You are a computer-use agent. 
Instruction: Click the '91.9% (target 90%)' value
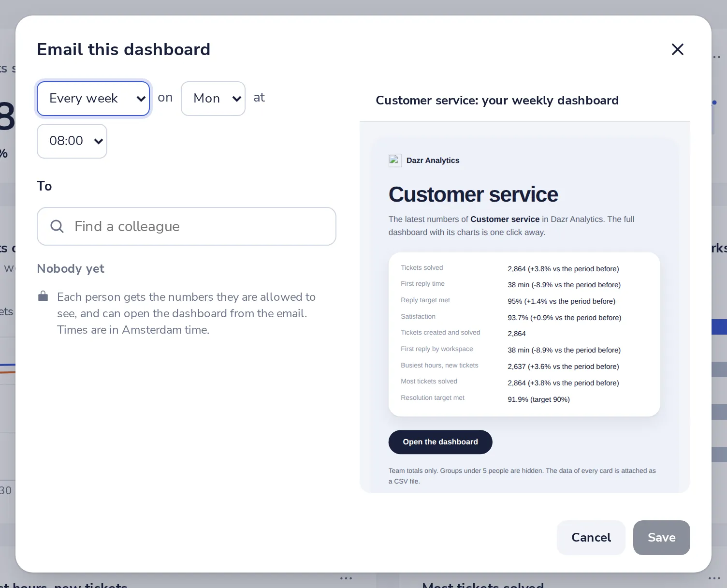[538, 399]
